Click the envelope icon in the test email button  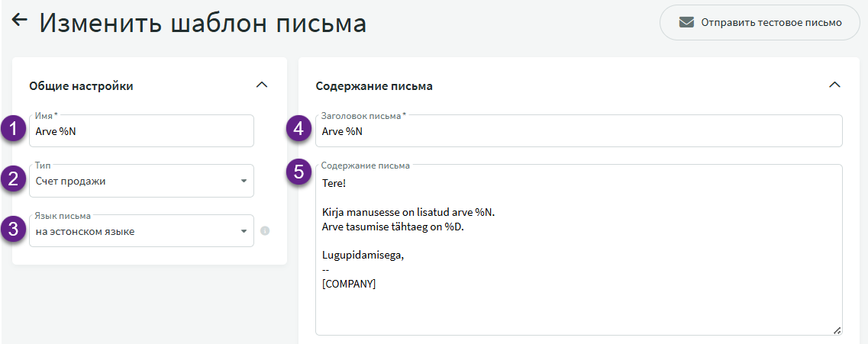pos(686,23)
